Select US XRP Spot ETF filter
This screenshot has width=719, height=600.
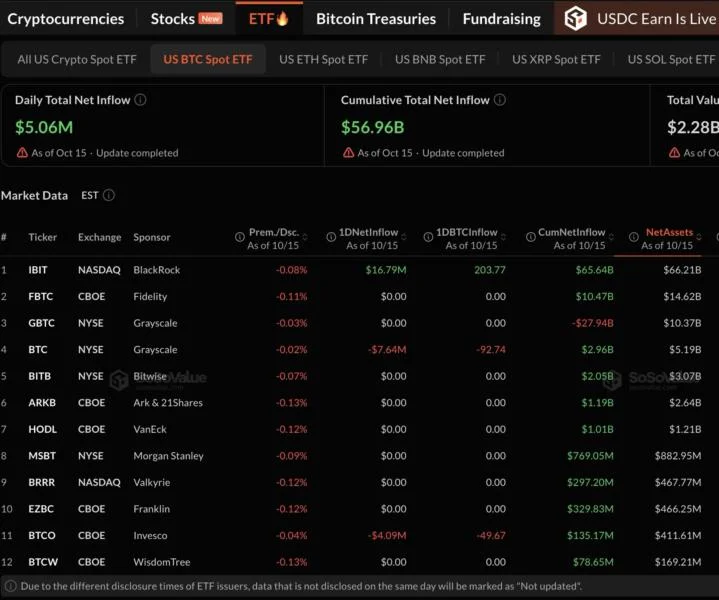556,60
